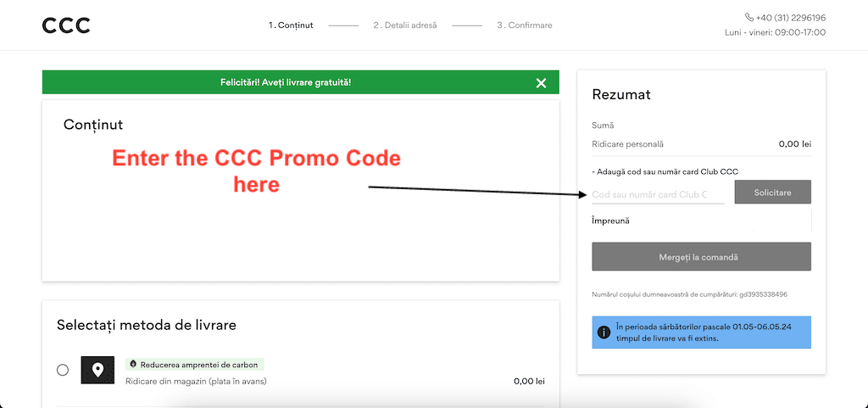This screenshot has width=868, height=408.
Task: Click the 'Împreună' total label
Action: click(x=610, y=221)
